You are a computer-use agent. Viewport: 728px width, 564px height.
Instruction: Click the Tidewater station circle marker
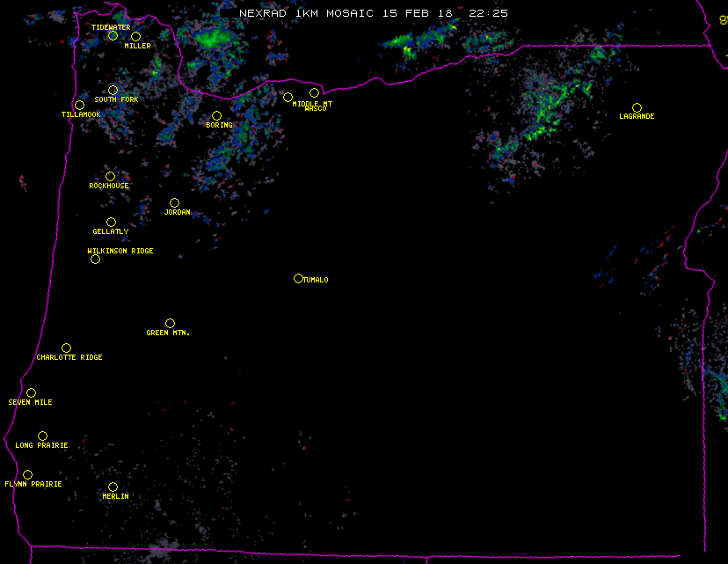coord(113,36)
